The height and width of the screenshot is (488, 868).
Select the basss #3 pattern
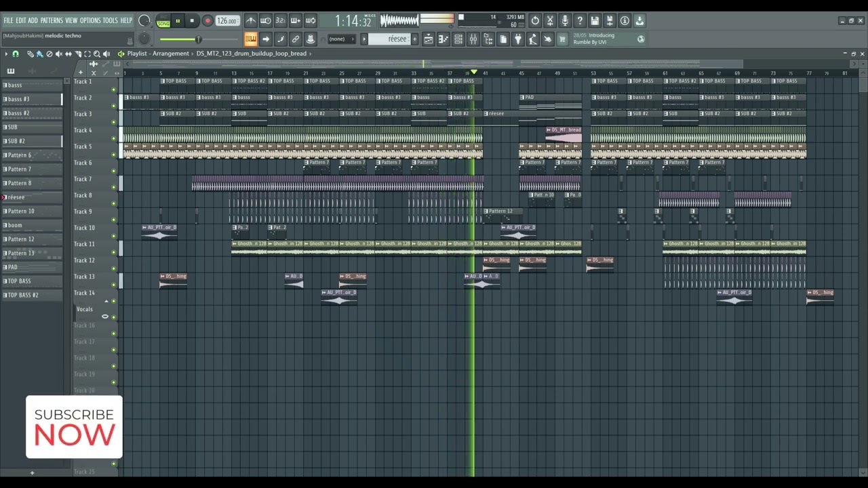pyautogui.click(x=32, y=99)
